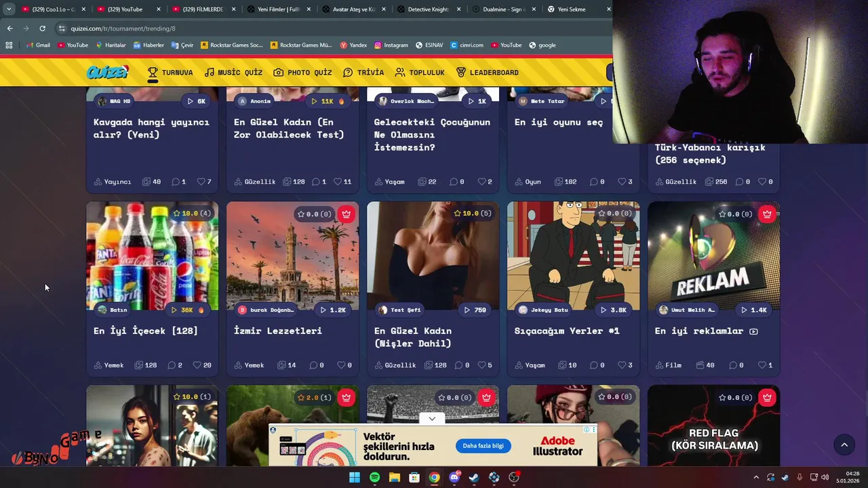868x488 pixels.
Task: Expand the tab search dropdown arrow
Action: [9, 9]
